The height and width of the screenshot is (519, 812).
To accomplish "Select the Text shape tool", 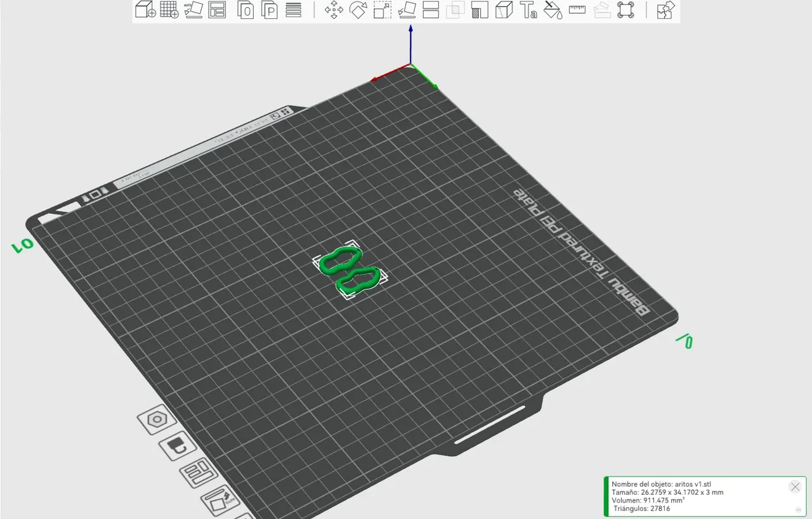I will (x=528, y=10).
